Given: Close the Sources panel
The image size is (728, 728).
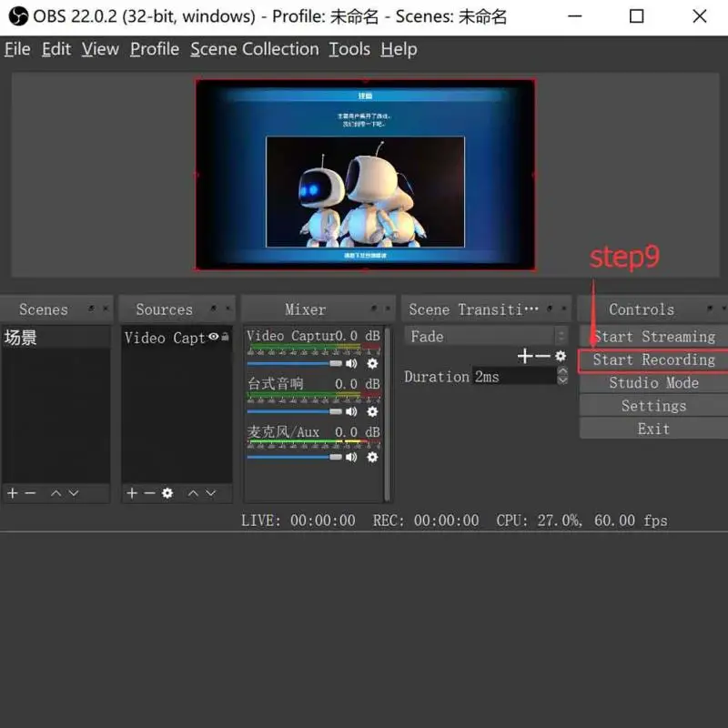Looking at the screenshot, I should coord(228,308).
